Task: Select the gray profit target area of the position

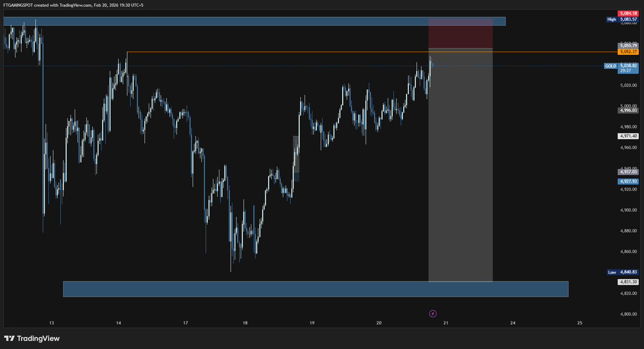Action: pos(460,165)
